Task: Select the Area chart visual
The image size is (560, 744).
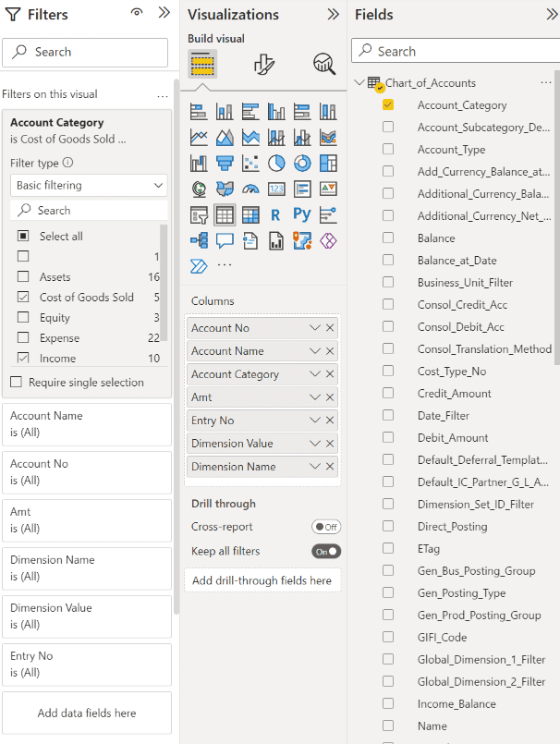Action: point(225,138)
